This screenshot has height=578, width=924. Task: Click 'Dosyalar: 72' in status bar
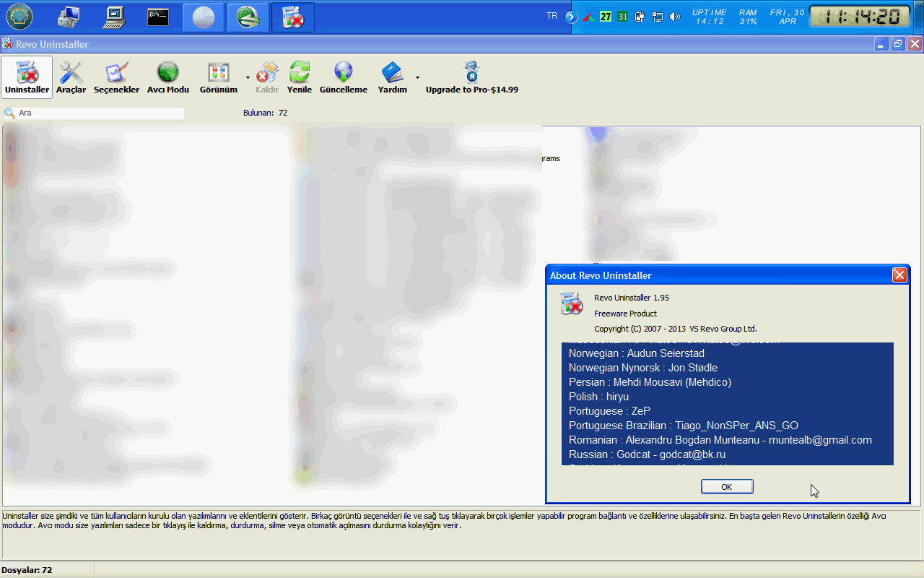tap(27, 570)
